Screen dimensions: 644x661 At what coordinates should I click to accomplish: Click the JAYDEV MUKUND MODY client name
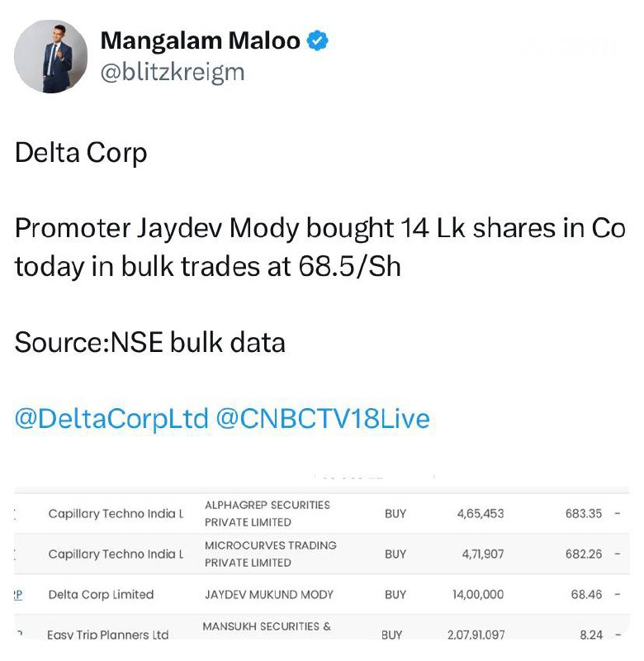271,594
